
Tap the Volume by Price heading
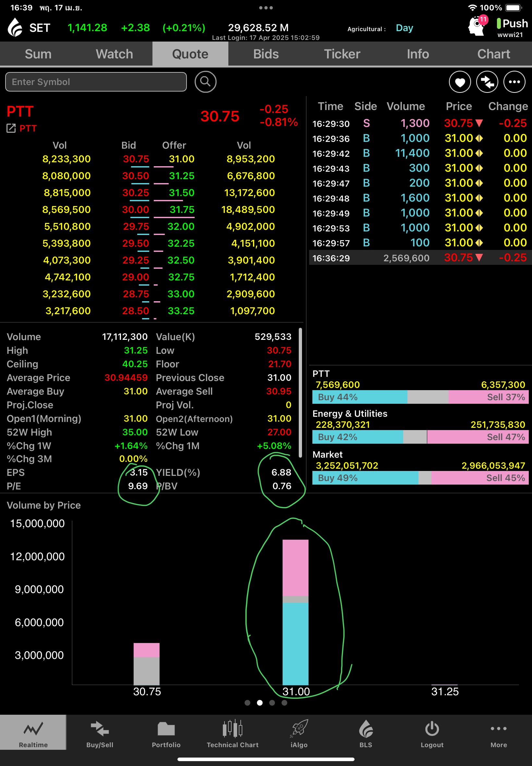[x=44, y=506]
